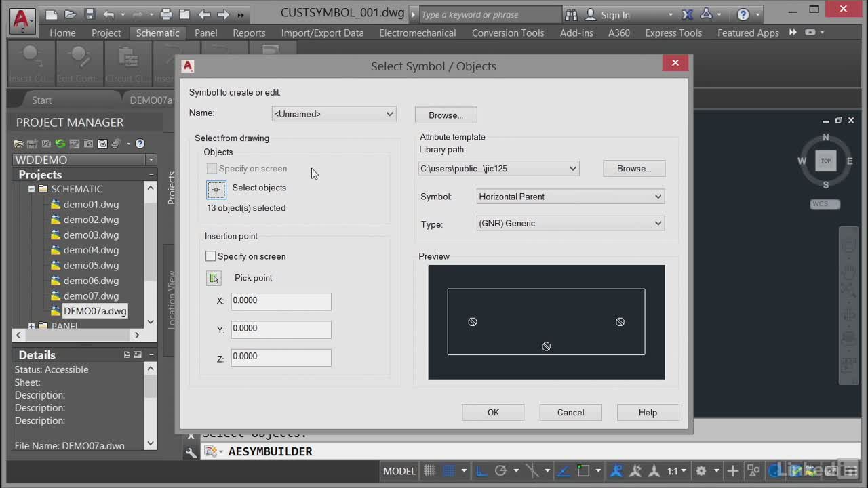Click the drawing list display icon in Project Manager
The height and width of the screenshot is (488, 868).
click(102, 144)
